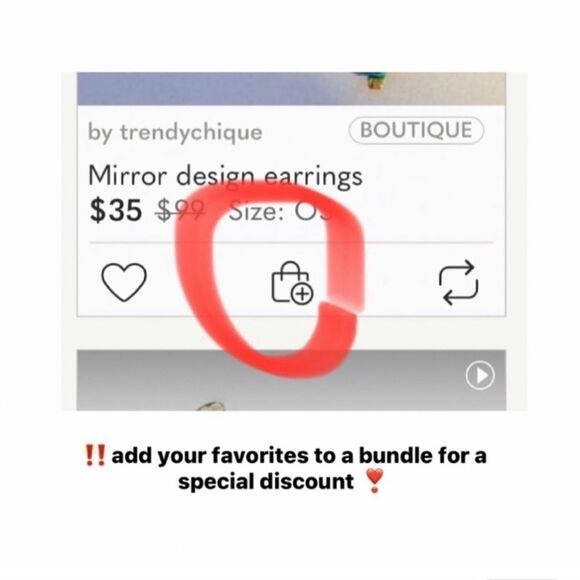The width and height of the screenshot is (580, 580).
Task: Open the gray video listing thumbnail
Action: 291,380
